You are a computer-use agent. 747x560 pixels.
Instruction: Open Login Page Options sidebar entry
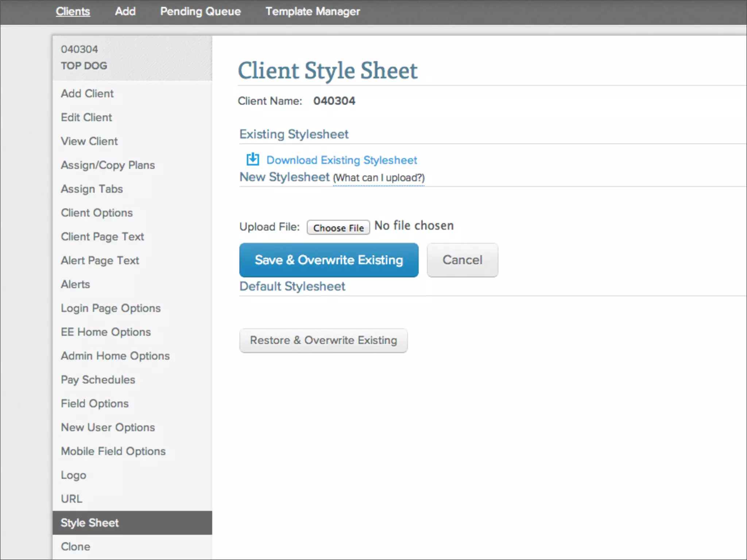pos(111,308)
